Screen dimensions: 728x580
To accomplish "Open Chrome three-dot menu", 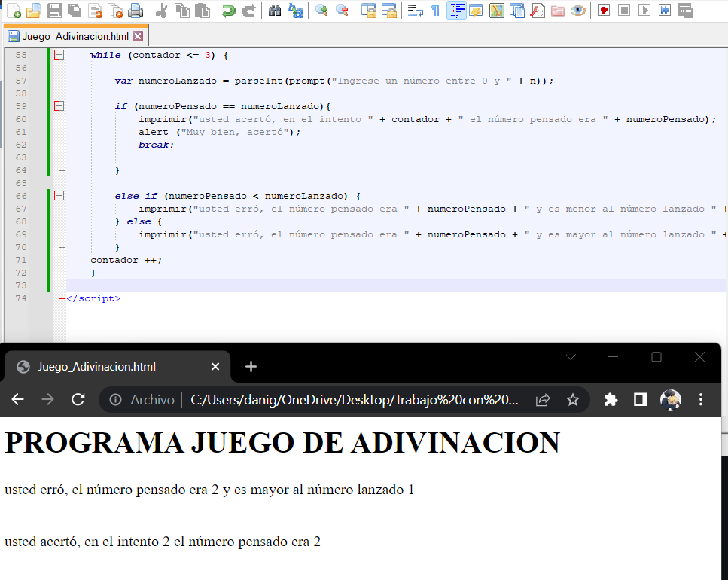I will [x=701, y=399].
